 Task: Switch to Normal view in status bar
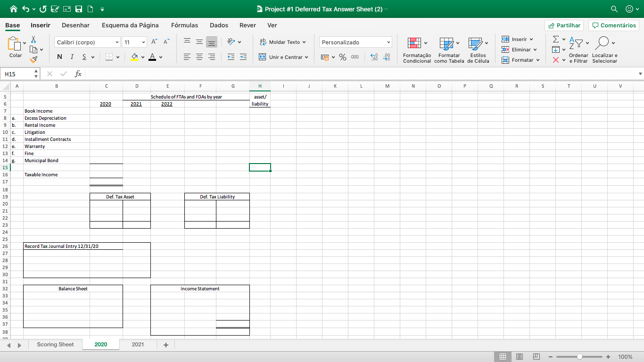point(503,357)
